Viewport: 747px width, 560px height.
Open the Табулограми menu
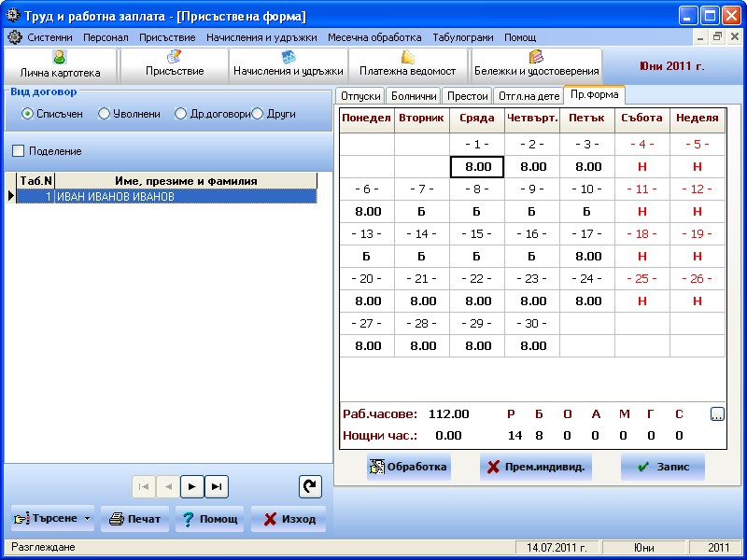tap(463, 37)
